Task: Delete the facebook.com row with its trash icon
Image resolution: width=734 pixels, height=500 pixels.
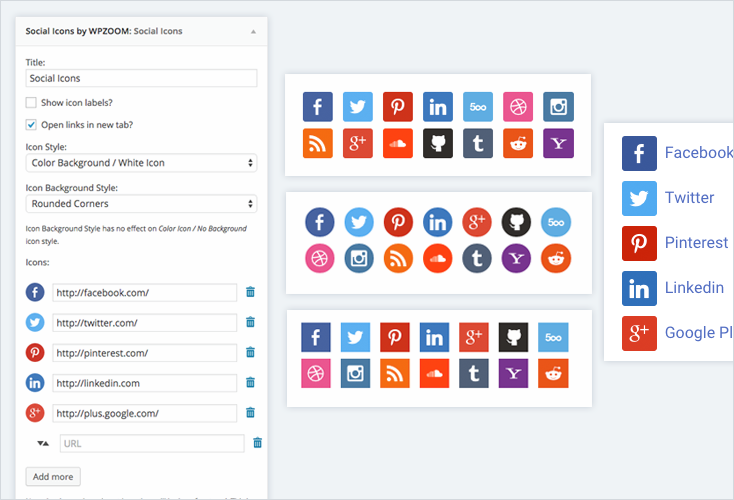Action: point(250,292)
